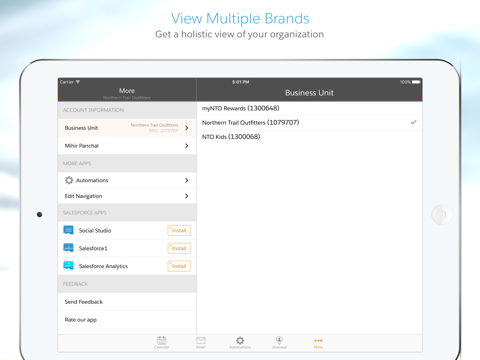The height and width of the screenshot is (360, 480).
Task: Click the Salesforce Analytics label
Action: 103,266
